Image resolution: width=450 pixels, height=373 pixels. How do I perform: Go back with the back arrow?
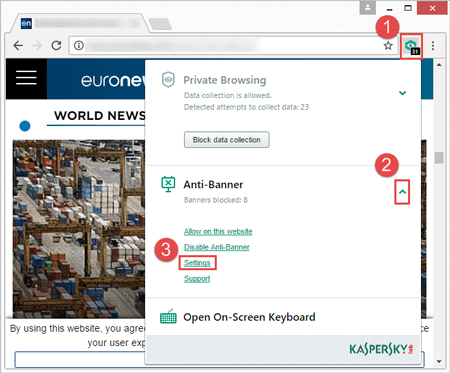(x=18, y=45)
